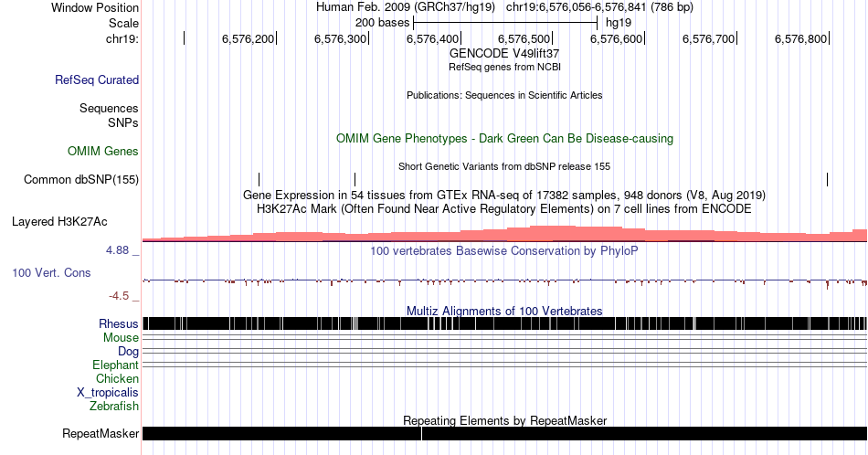This screenshot has width=868, height=455.
Task: Click Multiz Alignments of 100 Vertebrates title
Action: point(504,311)
